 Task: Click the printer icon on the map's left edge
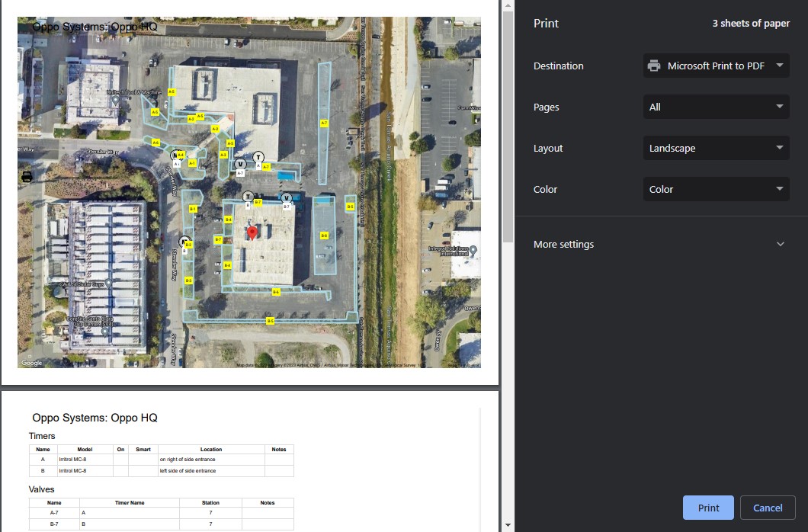[x=27, y=177]
